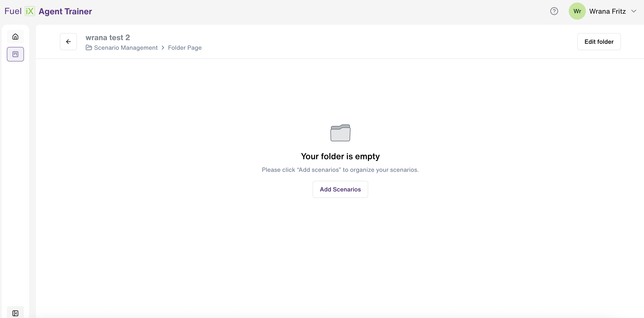This screenshot has height=318, width=644.
Task: Click the empty folder illustration
Action: pos(340,133)
